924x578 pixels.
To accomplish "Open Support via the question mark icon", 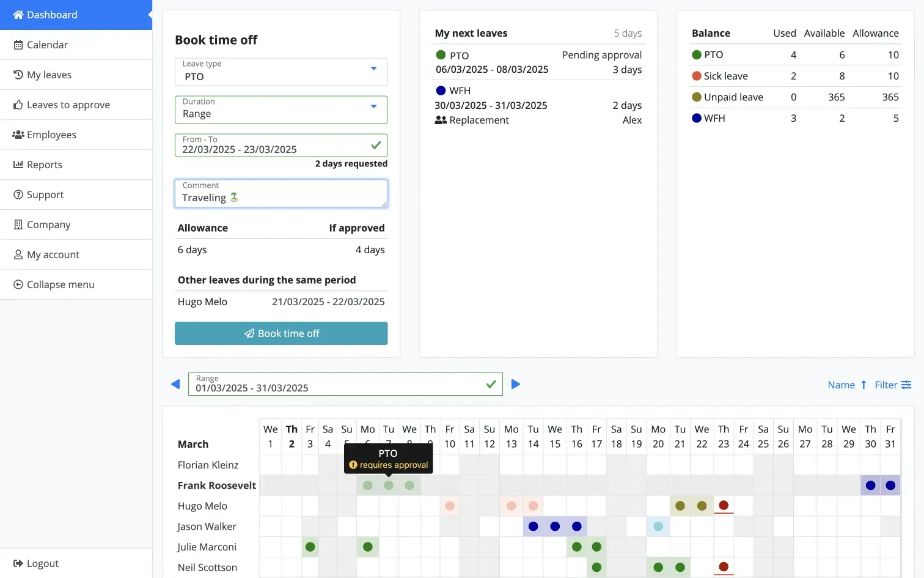I will click(x=18, y=195).
